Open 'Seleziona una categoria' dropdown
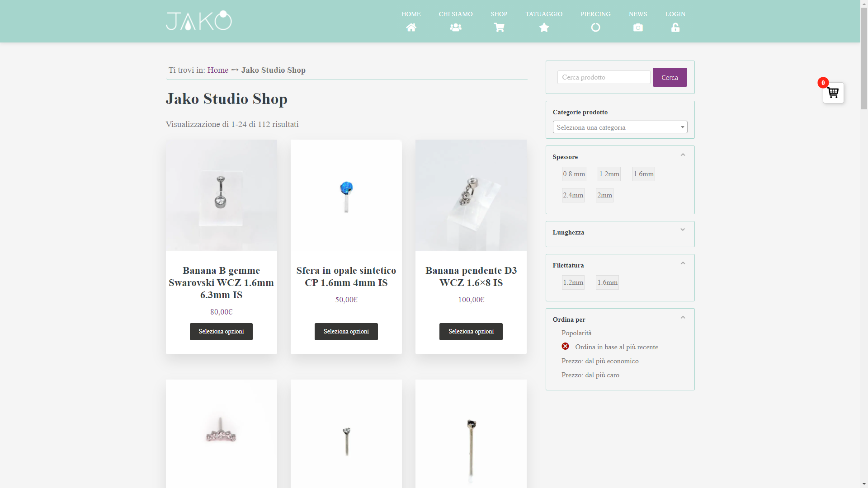 620,127
